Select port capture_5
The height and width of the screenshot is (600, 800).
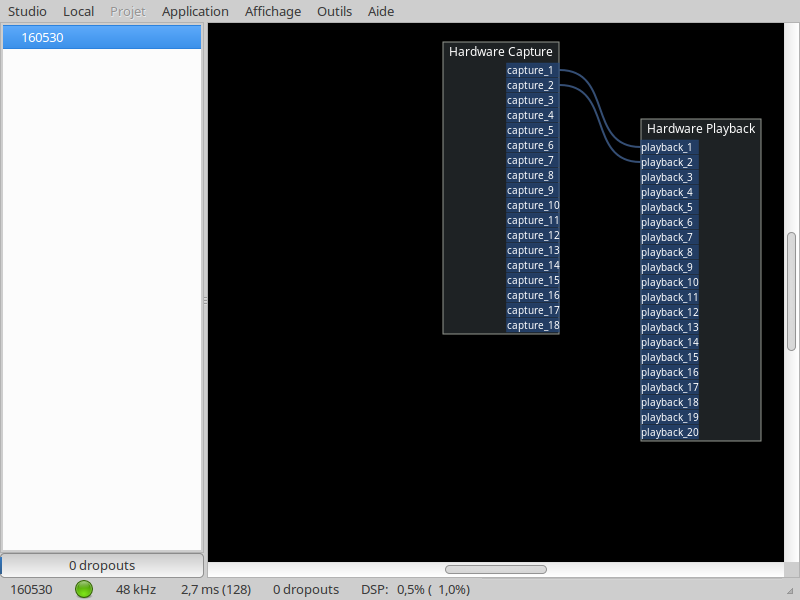(533, 131)
